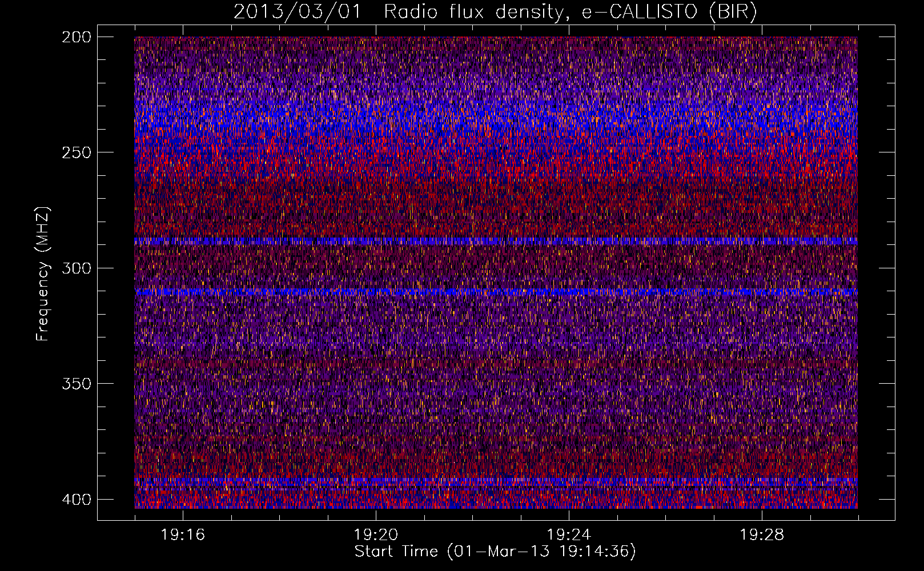Click the y-axis label "Frequency (MHZ)"
924x571 pixels.
coord(43,274)
